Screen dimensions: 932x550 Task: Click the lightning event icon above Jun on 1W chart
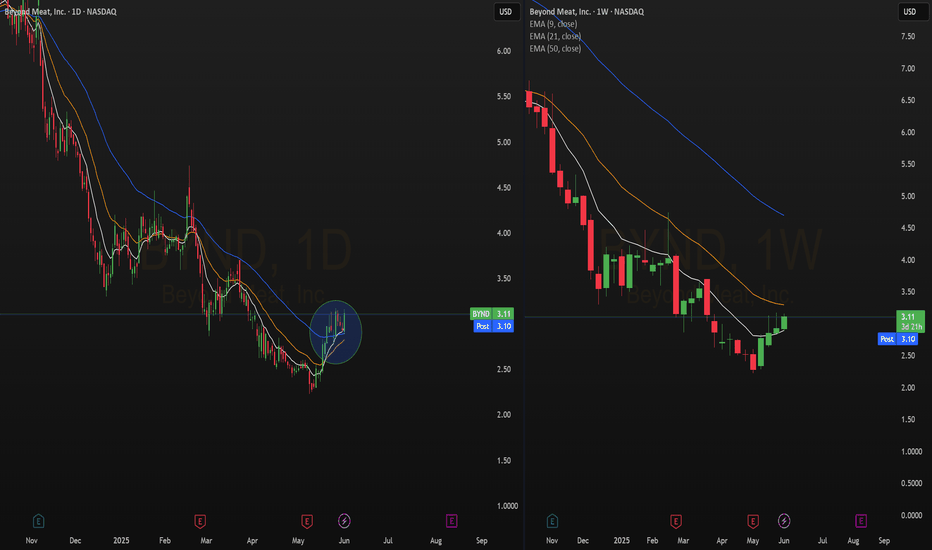coord(784,521)
